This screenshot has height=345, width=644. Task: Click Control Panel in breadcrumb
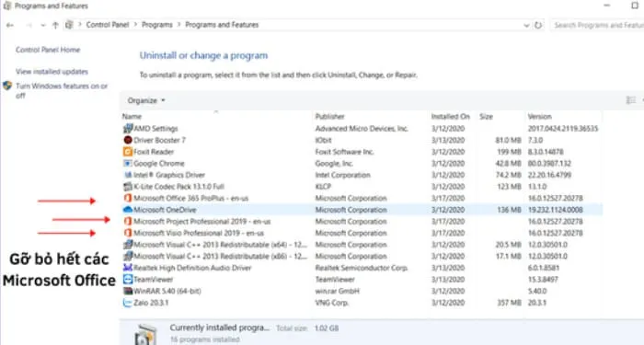coord(108,25)
